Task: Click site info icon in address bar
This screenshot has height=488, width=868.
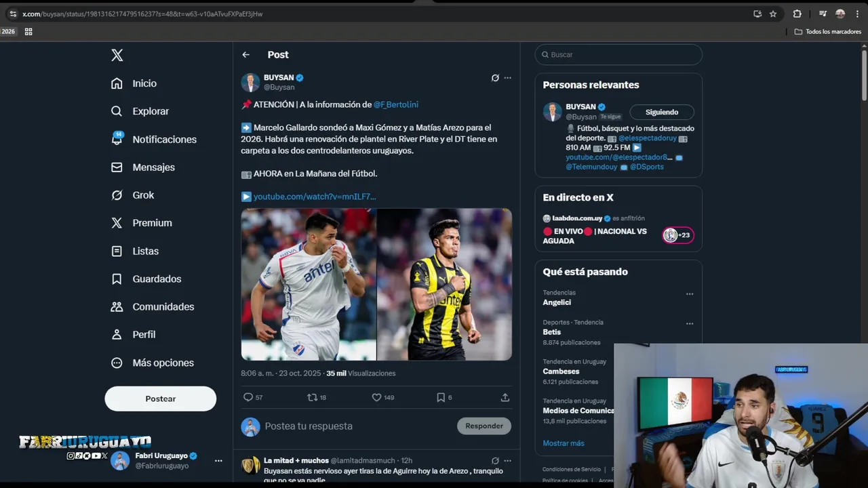Action: pyautogui.click(x=13, y=14)
